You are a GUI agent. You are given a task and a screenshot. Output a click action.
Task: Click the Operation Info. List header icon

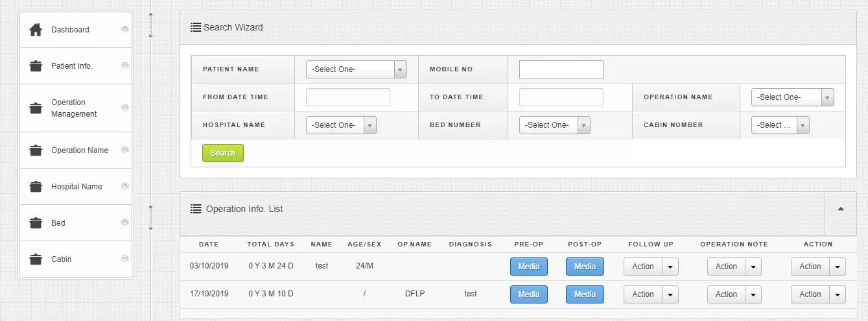click(196, 209)
